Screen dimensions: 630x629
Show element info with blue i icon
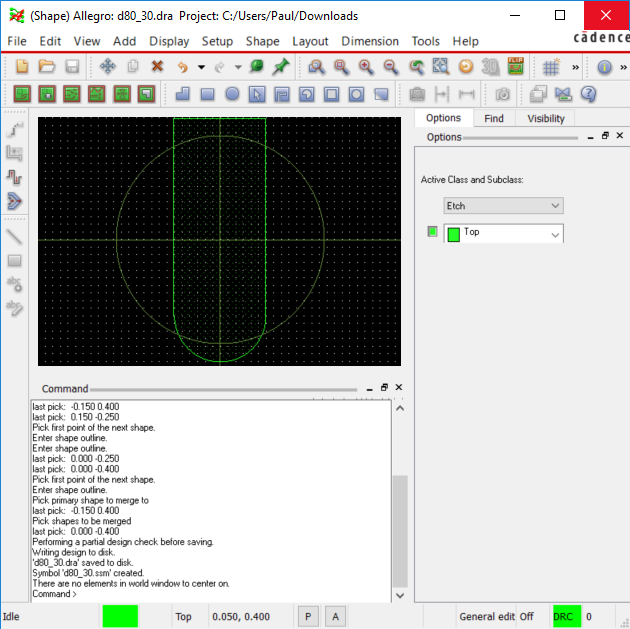point(604,67)
